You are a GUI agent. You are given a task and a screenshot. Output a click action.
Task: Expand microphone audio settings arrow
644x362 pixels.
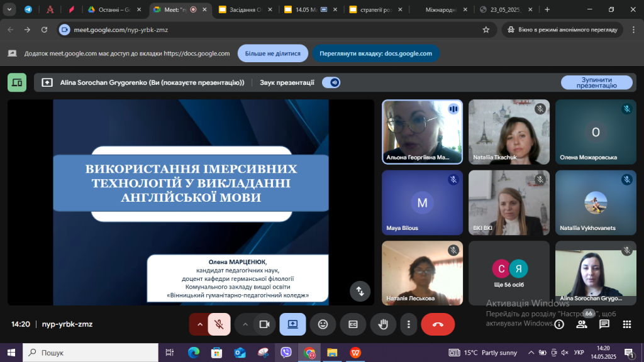[x=200, y=324]
